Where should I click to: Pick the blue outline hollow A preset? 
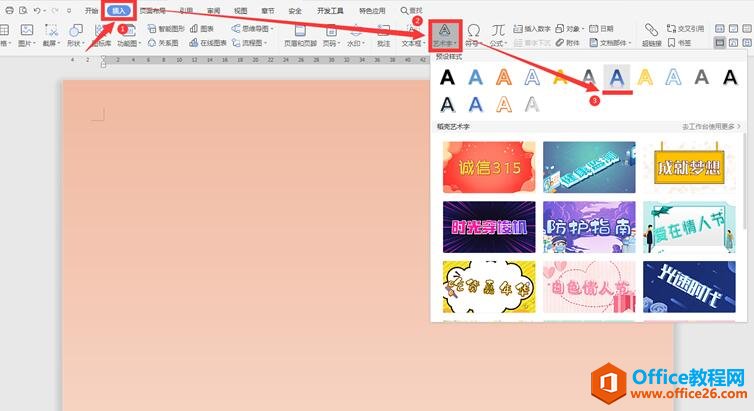(x=532, y=77)
